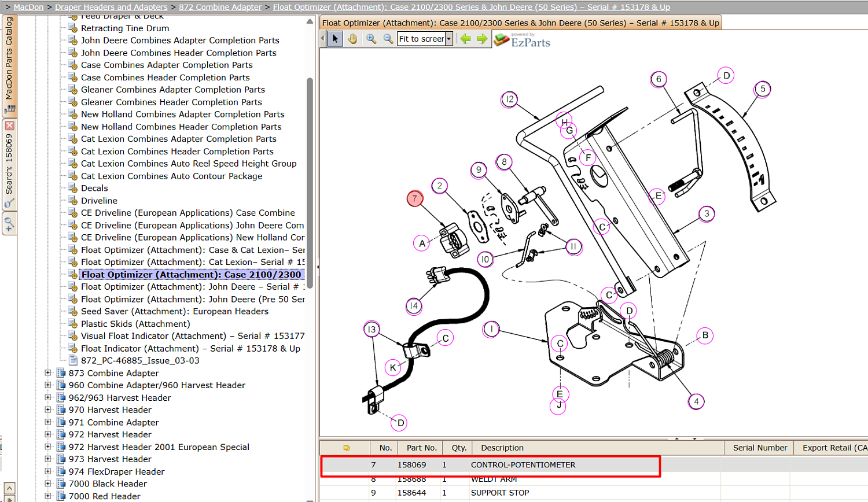The height and width of the screenshot is (502, 868).
Task: Click the Driveline page icon in tree
Action: [x=73, y=201]
